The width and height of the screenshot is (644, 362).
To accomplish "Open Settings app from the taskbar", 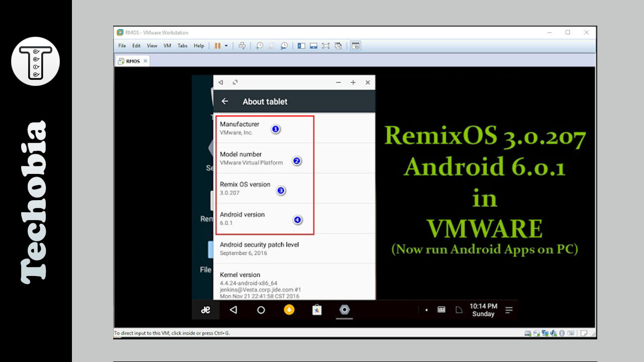I will [x=344, y=310].
